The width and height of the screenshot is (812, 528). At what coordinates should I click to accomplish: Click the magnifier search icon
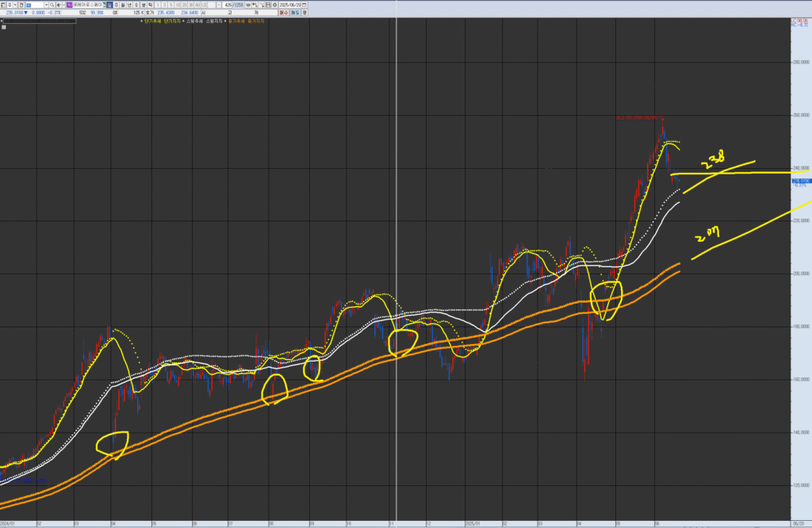click(52, 5)
